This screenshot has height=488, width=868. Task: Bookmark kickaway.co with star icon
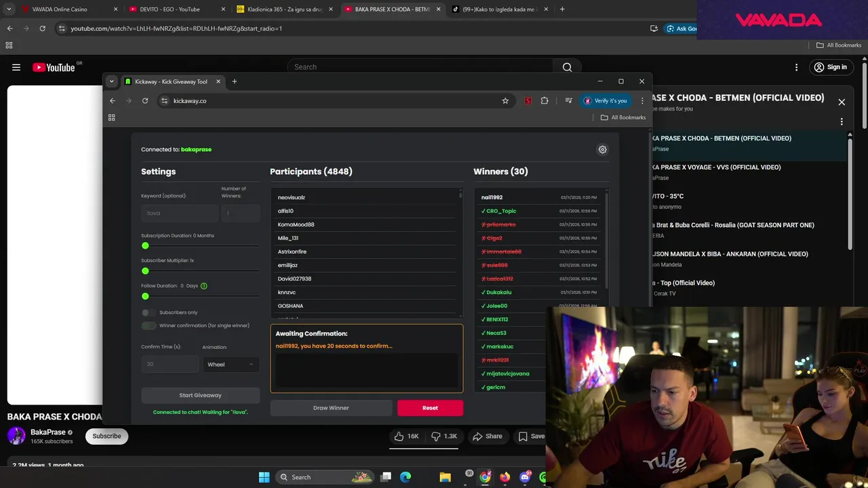click(x=505, y=100)
